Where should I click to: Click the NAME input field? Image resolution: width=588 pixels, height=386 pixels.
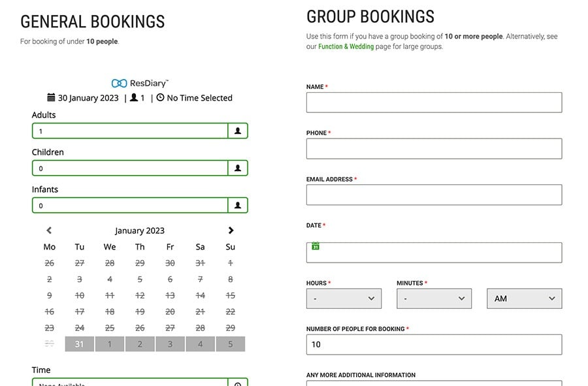click(433, 102)
